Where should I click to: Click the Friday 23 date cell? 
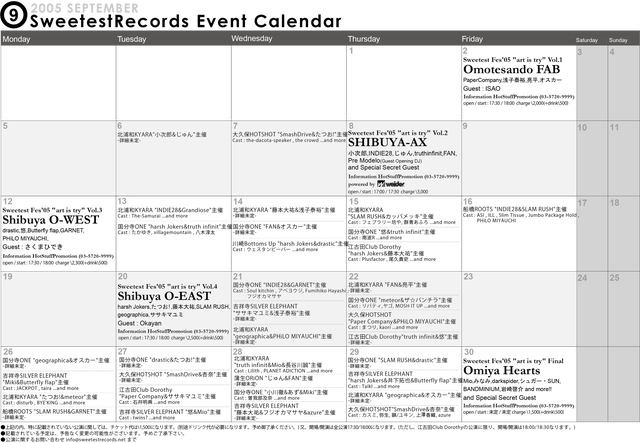(515, 307)
